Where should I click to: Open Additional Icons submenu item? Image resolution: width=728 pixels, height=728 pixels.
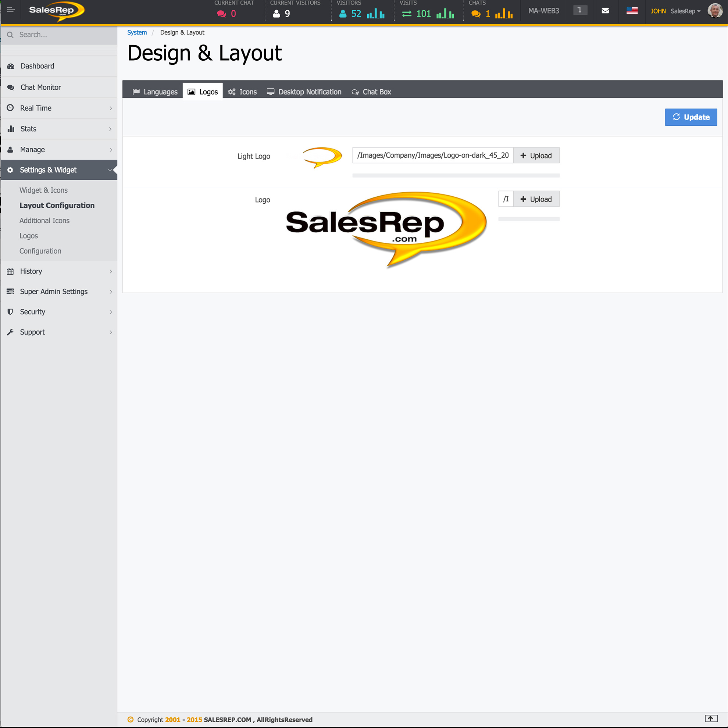44,221
